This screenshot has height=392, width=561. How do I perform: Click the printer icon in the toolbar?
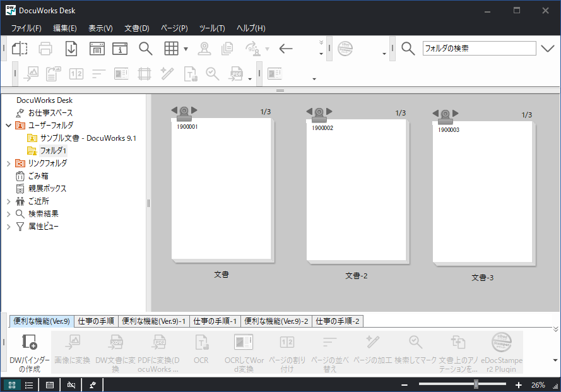point(45,49)
